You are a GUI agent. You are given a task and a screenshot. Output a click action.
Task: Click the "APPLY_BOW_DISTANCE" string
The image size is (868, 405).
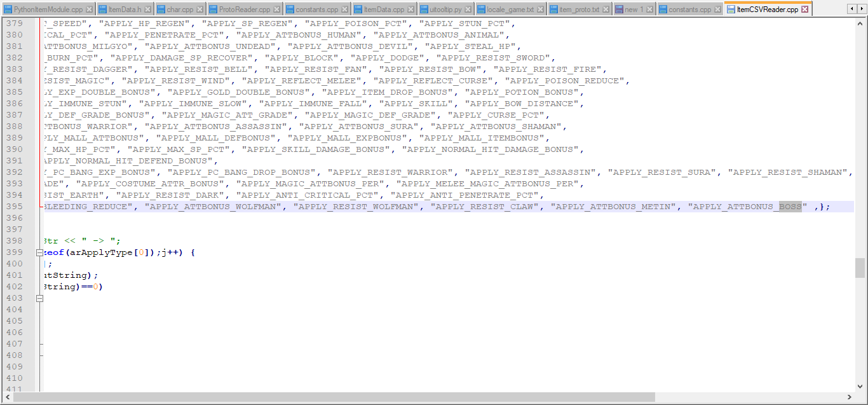click(x=523, y=104)
